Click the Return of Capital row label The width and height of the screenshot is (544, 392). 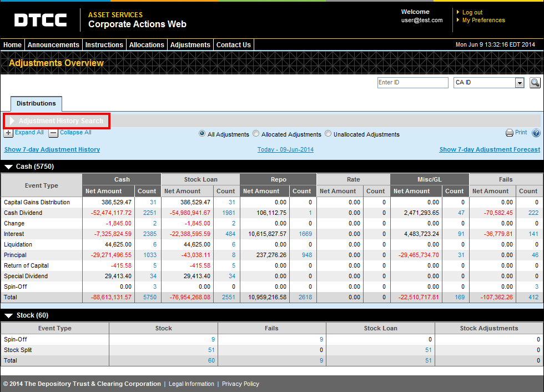pyautogui.click(x=27, y=266)
